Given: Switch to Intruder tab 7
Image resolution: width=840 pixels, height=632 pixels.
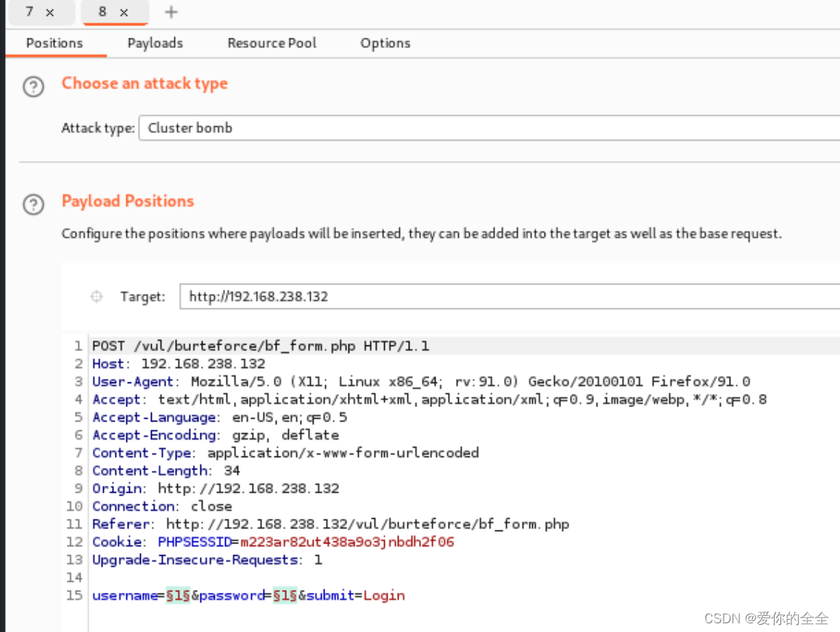Looking at the screenshot, I should pyautogui.click(x=30, y=12).
